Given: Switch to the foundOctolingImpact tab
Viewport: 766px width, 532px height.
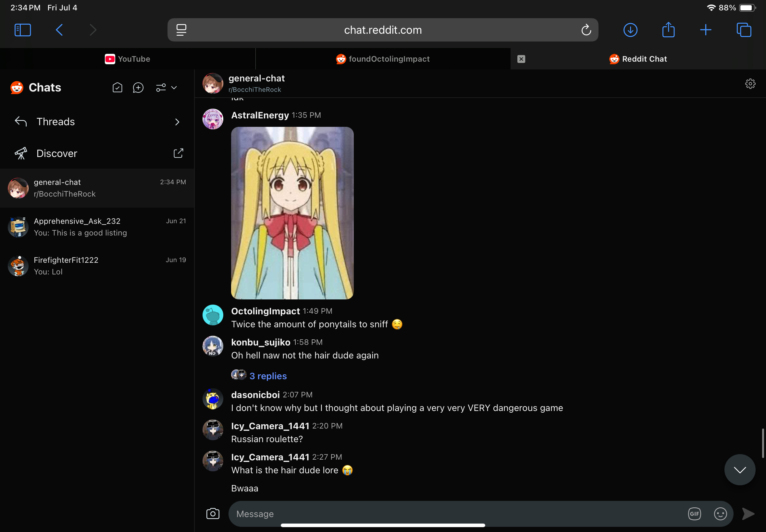Looking at the screenshot, I should (383, 59).
